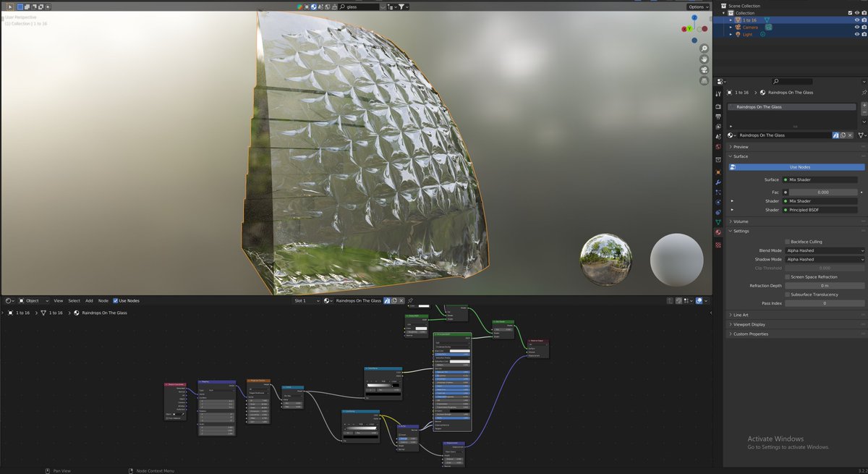Viewport: 868px width, 474px height.
Task: Toggle Collection exclude checkbox in outliner
Action: (x=849, y=13)
